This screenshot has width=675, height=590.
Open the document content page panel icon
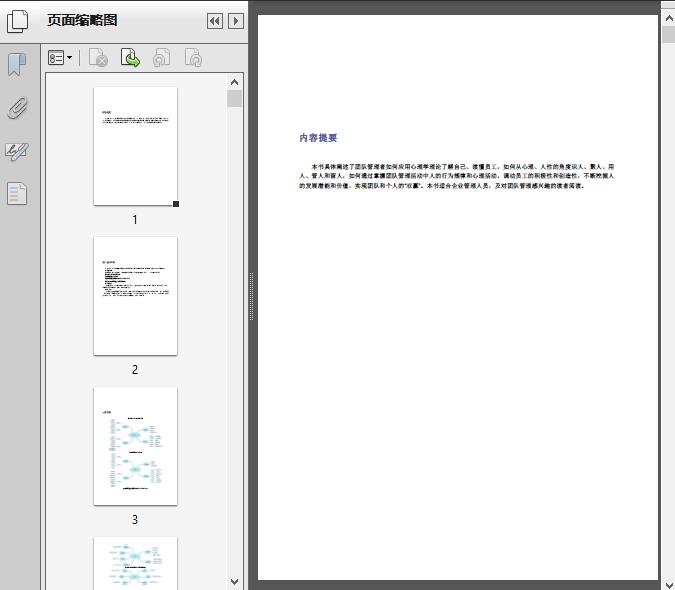[17, 194]
